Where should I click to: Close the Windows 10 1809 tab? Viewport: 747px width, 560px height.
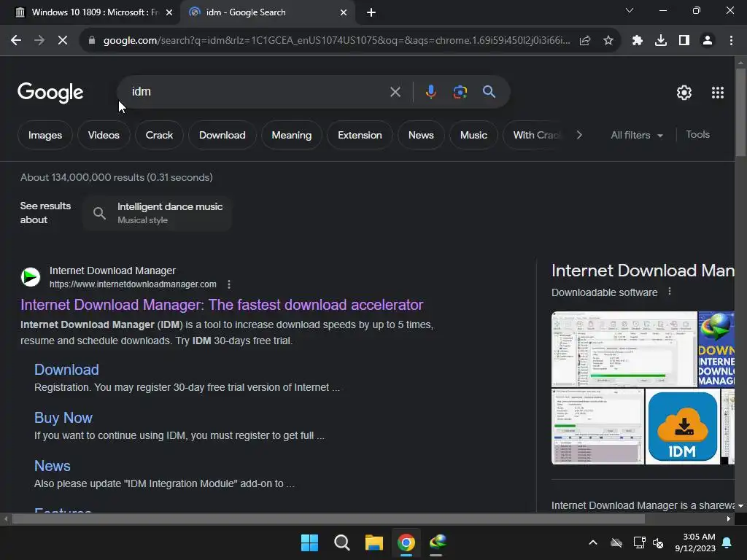click(169, 12)
